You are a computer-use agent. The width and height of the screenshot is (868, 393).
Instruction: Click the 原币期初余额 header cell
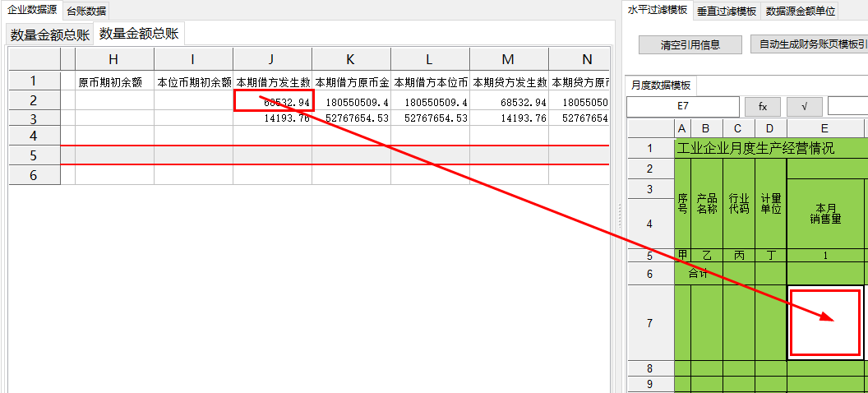pyautogui.click(x=114, y=82)
